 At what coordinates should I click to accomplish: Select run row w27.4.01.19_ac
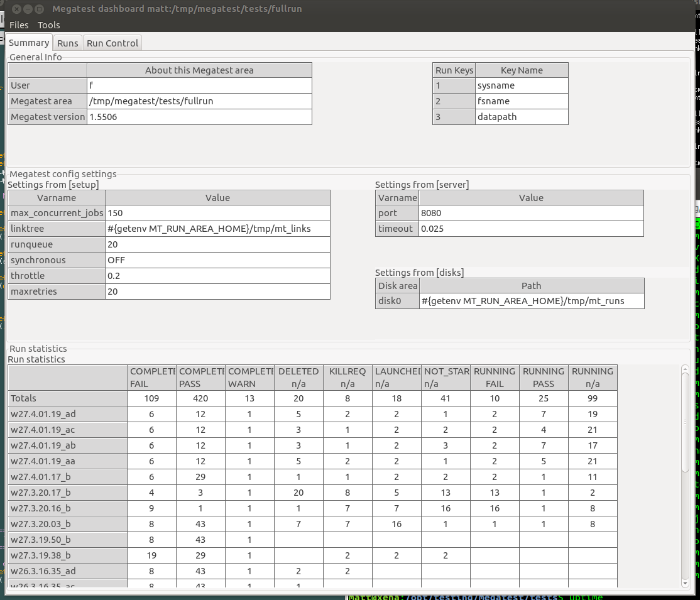(x=67, y=430)
